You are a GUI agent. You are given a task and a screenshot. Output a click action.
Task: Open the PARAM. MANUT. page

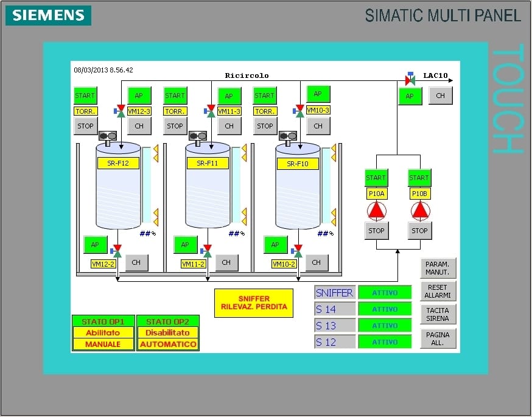point(437,268)
